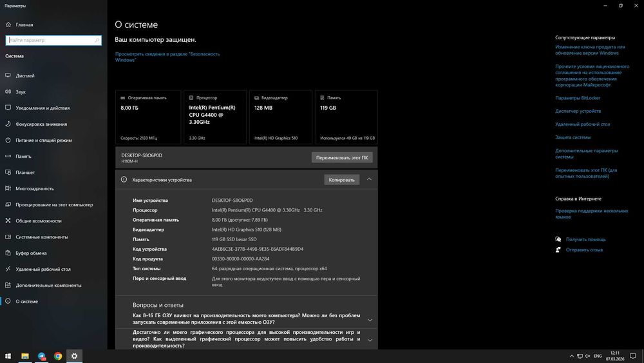Viewport: 644px width, 363px height.
Task: Open the notification center icon
Action: pyautogui.click(x=633, y=356)
